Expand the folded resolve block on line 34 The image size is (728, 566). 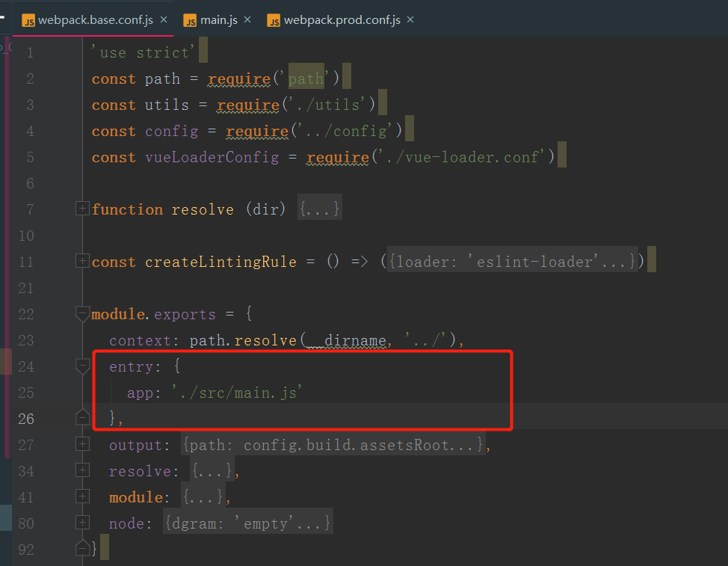tap(82, 470)
